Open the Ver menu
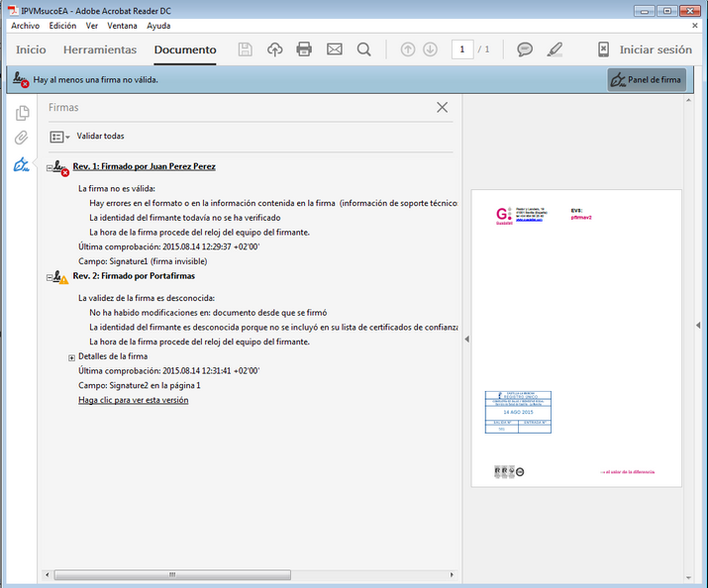 click(92, 26)
